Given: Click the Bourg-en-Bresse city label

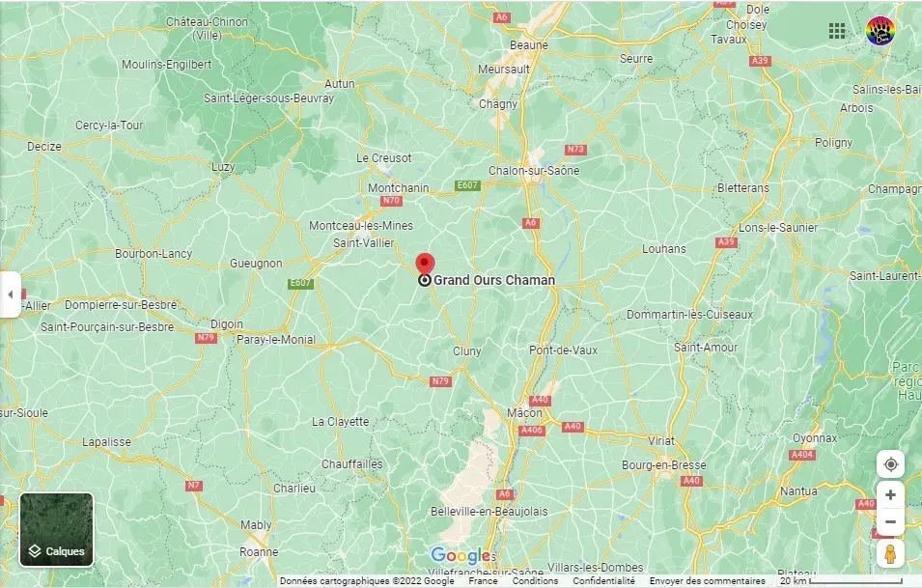Looking at the screenshot, I should pos(664,465).
